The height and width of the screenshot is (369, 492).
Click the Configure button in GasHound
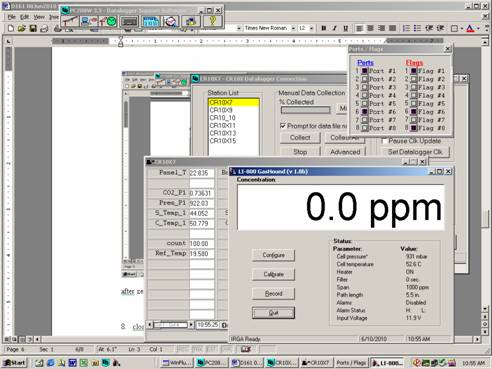pyautogui.click(x=273, y=255)
